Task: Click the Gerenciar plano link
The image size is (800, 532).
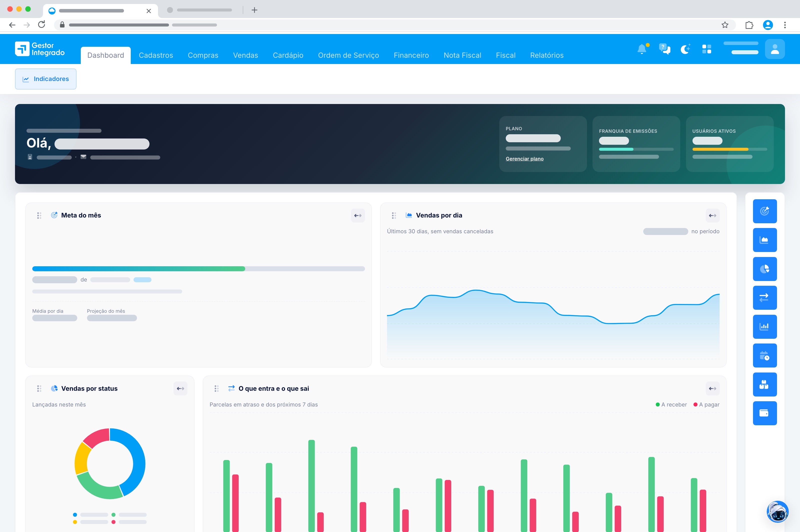Action: 524,159
